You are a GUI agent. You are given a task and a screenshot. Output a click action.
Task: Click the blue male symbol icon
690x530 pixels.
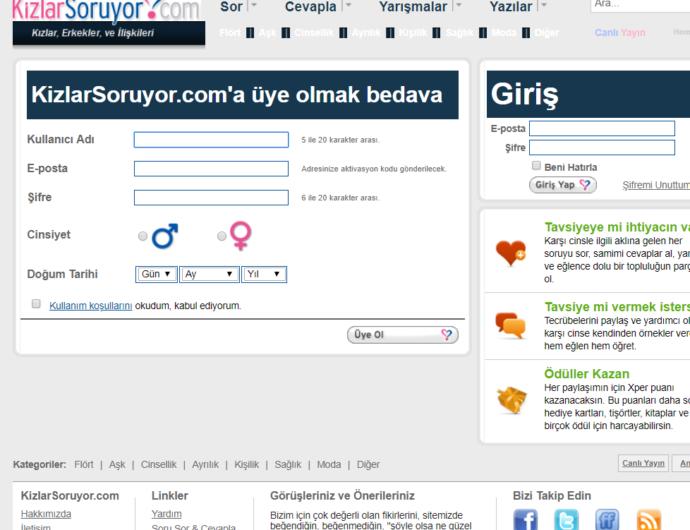coord(165,236)
